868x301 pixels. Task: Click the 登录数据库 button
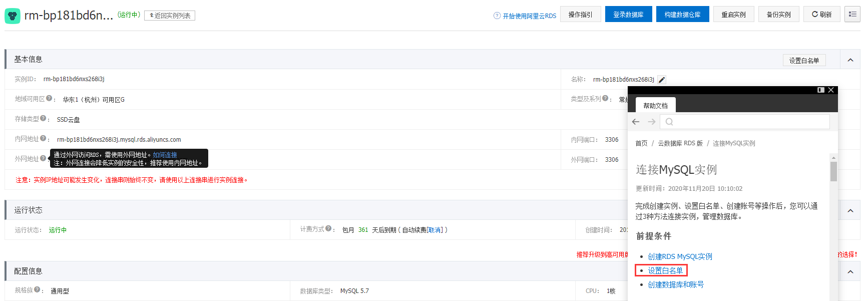(628, 15)
